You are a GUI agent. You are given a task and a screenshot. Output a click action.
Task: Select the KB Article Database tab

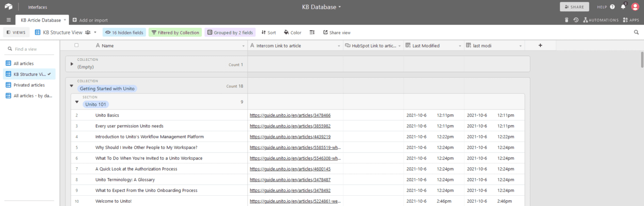41,20
